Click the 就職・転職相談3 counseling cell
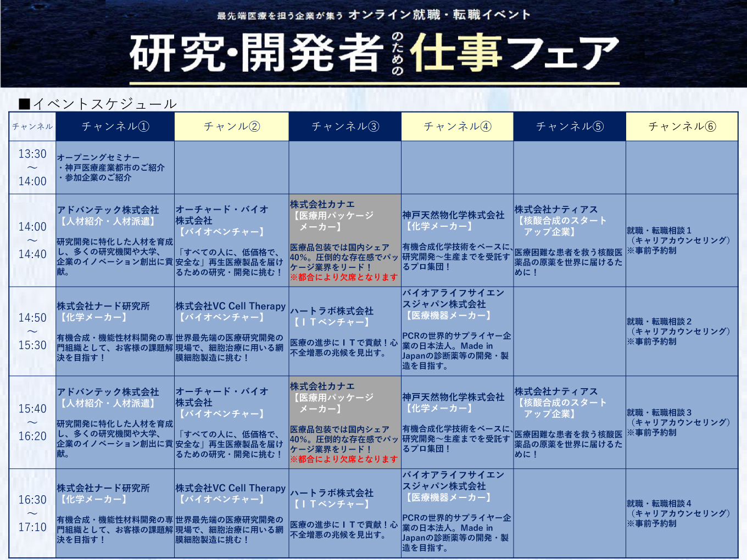The width and height of the screenshot is (747, 560). [682, 422]
